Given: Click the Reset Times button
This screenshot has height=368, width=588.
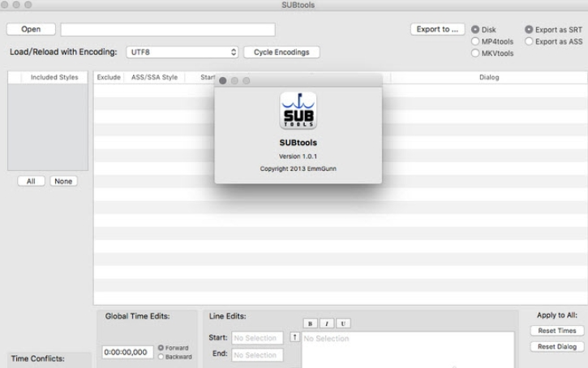Looking at the screenshot, I should click(x=557, y=331).
